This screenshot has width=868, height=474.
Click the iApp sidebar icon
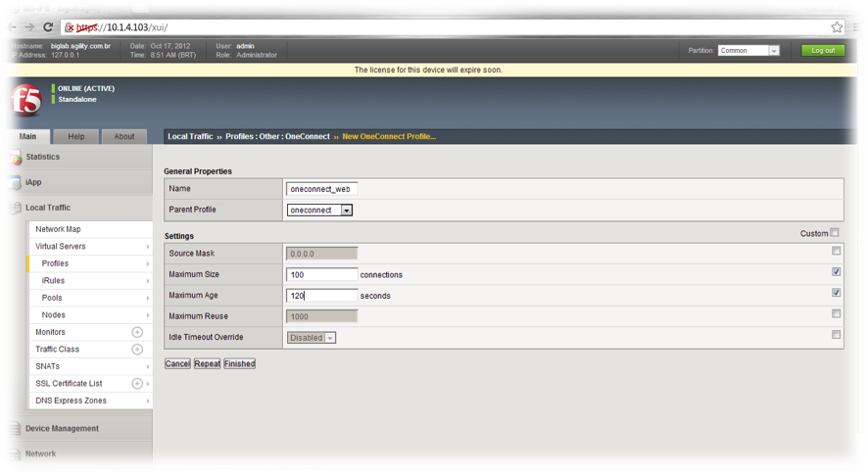click(x=13, y=182)
